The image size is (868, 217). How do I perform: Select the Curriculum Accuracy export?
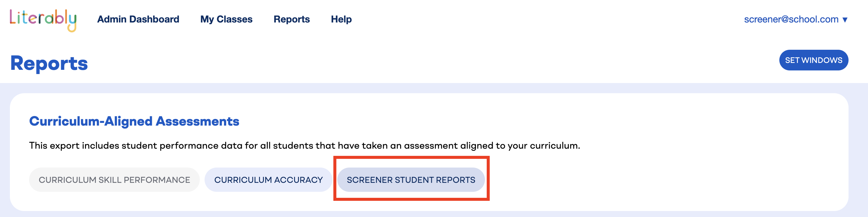[x=268, y=180]
